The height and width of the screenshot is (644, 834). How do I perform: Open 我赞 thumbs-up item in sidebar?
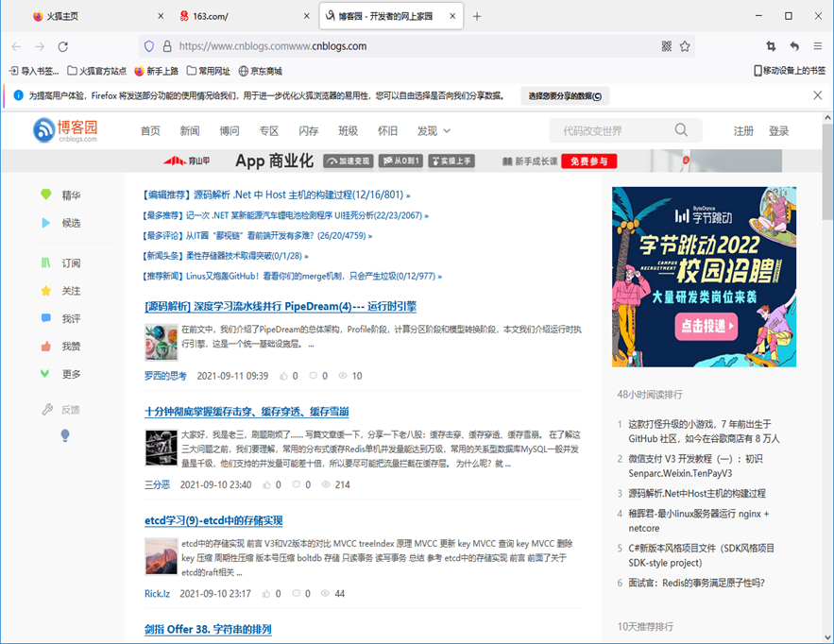61,347
